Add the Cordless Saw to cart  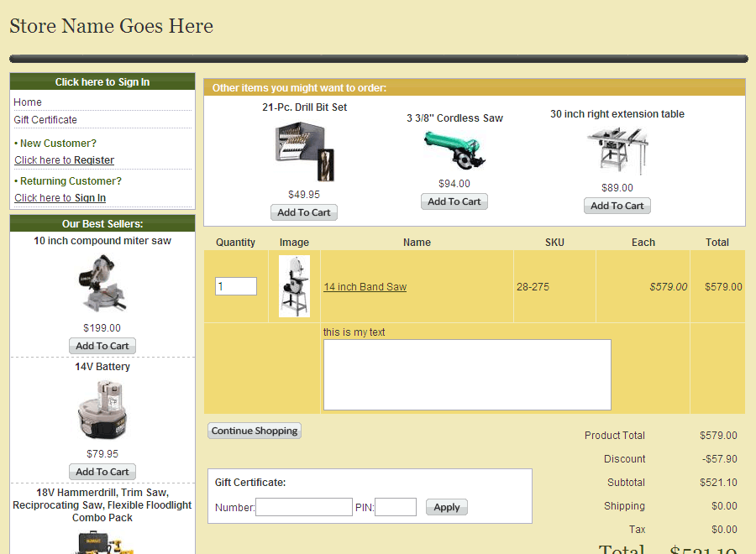pyautogui.click(x=454, y=201)
